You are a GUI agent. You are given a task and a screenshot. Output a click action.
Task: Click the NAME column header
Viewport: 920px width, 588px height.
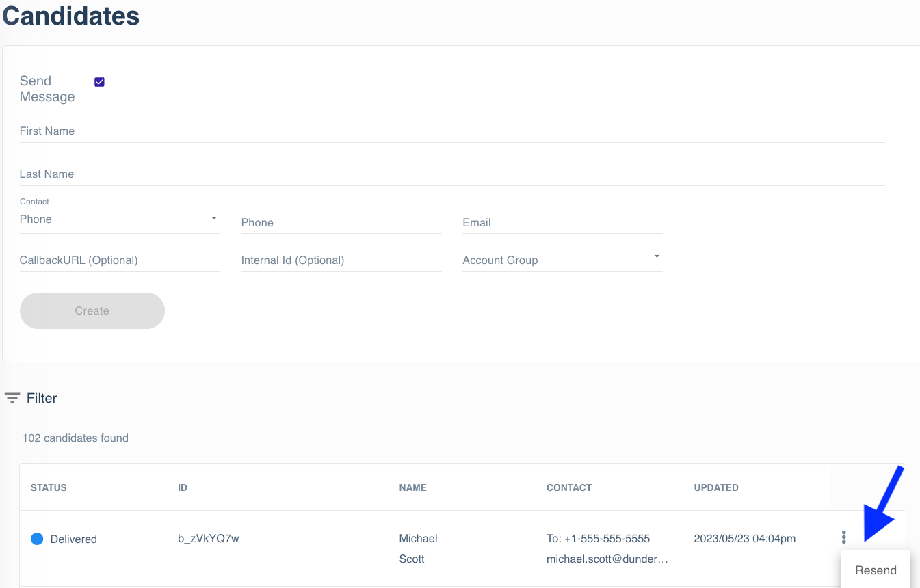pos(412,487)
